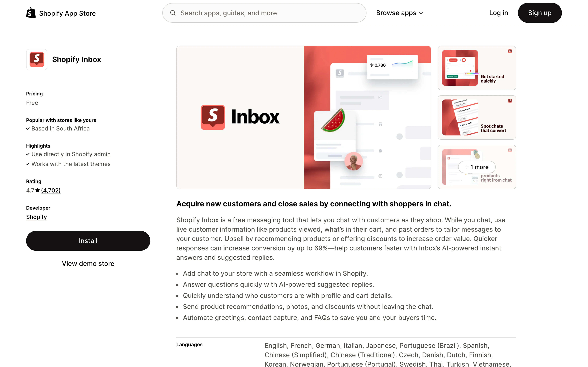Screen dimensions: 588x367
Task: Install the Shopify Inbox app
Action: [x=88, y=241]
